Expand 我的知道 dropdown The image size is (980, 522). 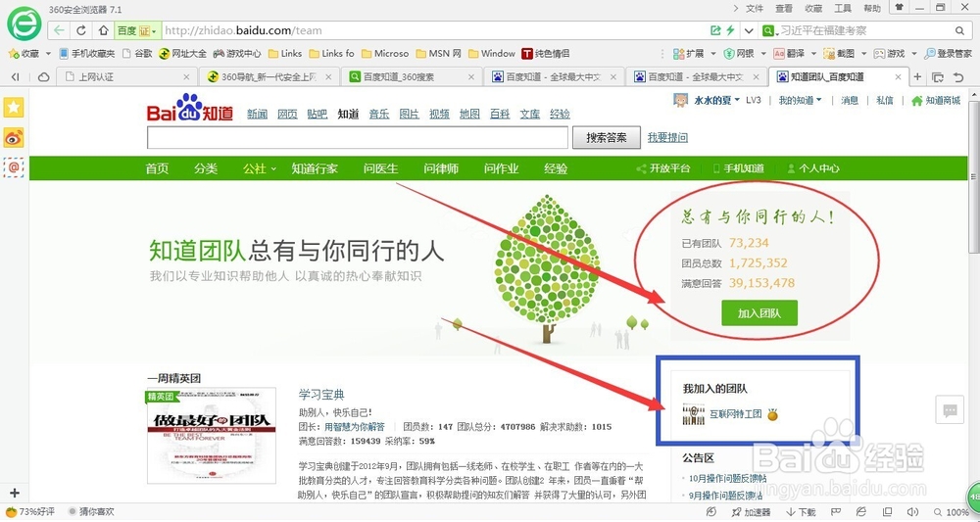(x=800, y=100)
